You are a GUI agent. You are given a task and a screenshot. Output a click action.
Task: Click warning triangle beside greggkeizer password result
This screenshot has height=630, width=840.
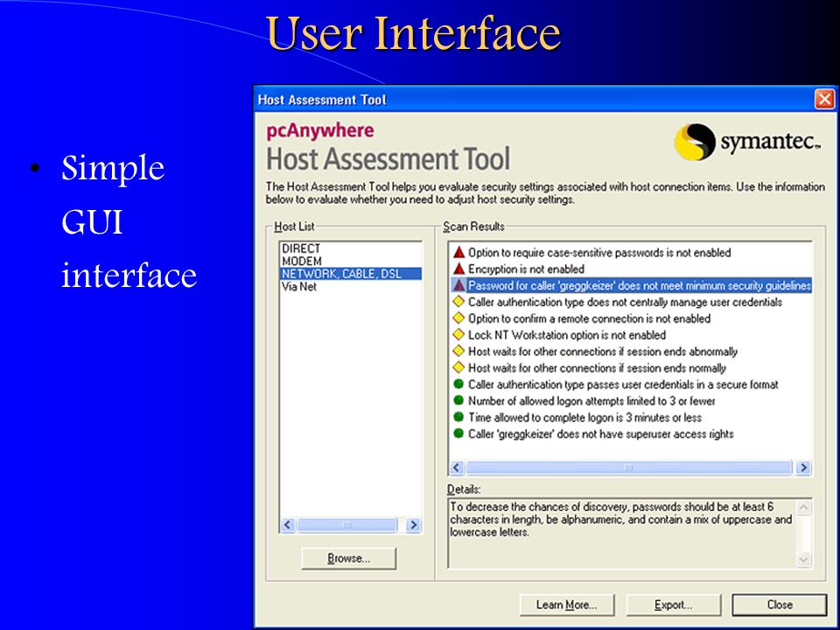tap(458, 285)
